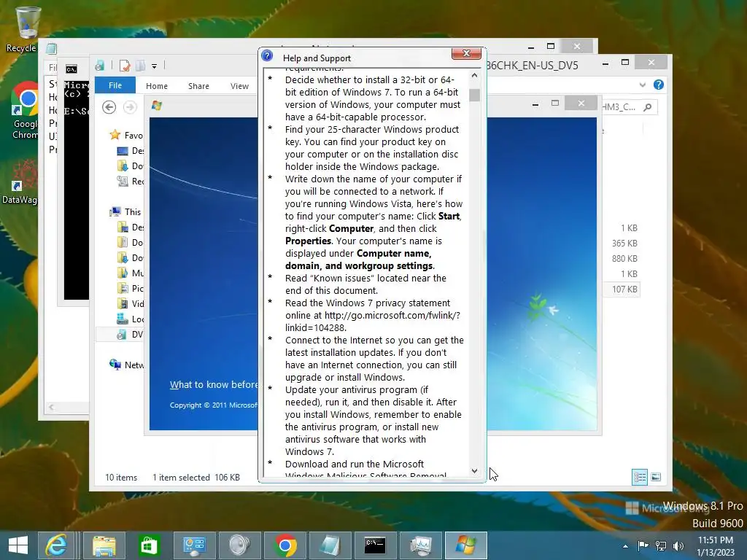Switch to Command Prompt via taskbar icon
747x560 pixels.
click(375, 545)
